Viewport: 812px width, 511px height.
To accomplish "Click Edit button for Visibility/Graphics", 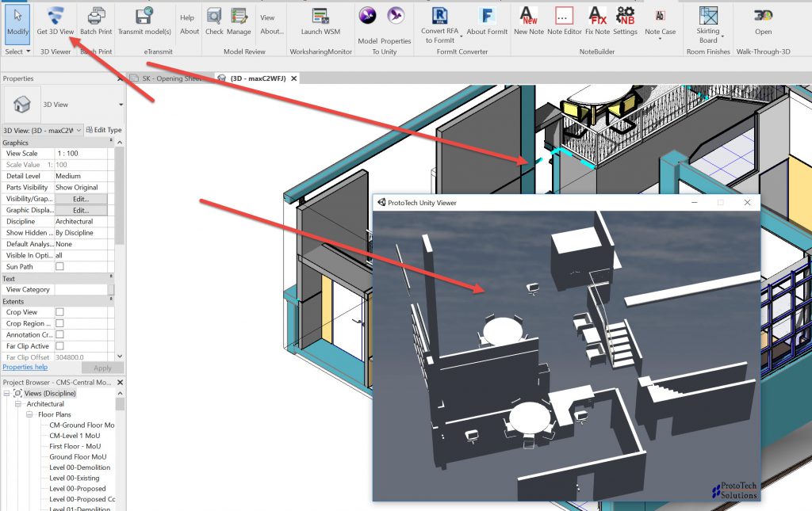I will tap(81, 199).
